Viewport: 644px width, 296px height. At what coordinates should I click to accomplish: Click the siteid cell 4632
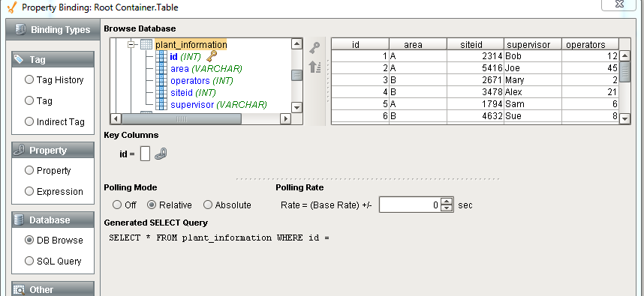click(475, 116)
